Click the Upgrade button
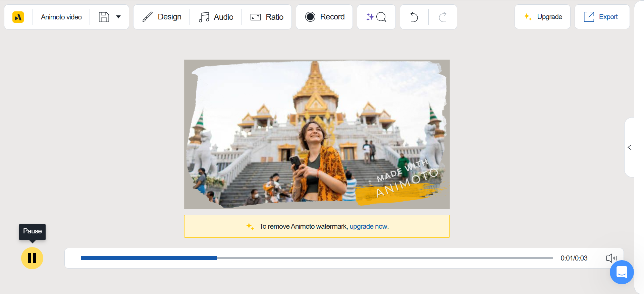Viewport: 644px width, 294px height. [543, 17]
